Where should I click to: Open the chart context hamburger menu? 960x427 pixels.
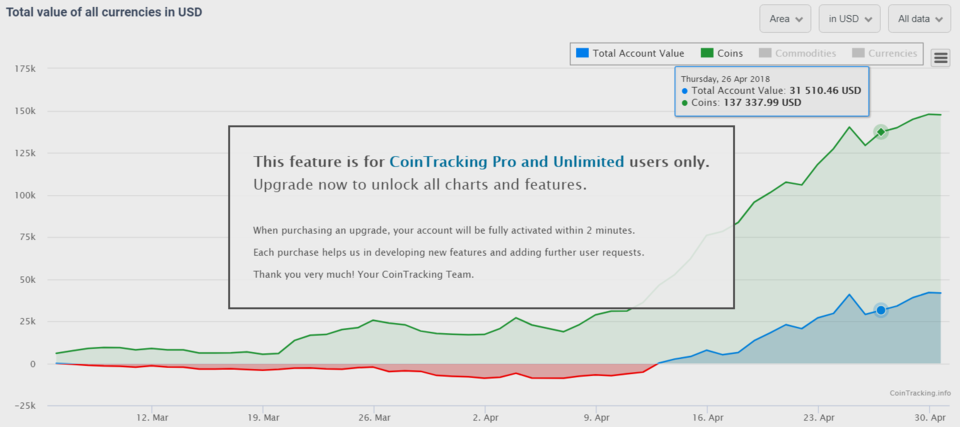pyautogui.click(x=940, y=58)
